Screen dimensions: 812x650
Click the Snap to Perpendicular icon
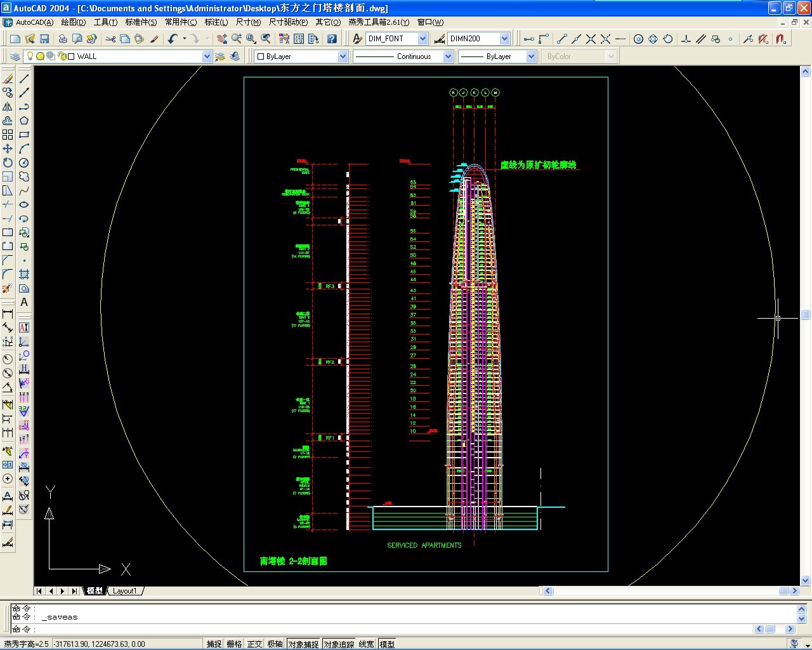pyautogui.click(x=686, y=39)
